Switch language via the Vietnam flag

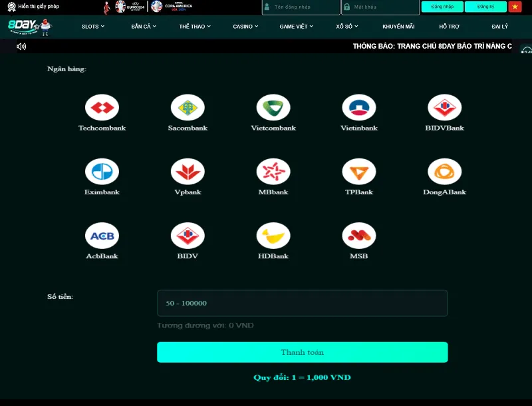point(515,7)
